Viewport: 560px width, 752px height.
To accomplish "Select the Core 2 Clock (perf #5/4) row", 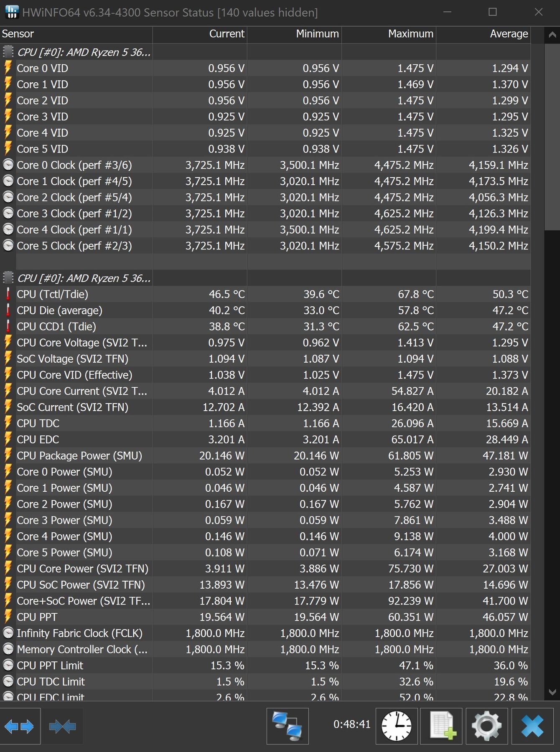I will [265, 197].
